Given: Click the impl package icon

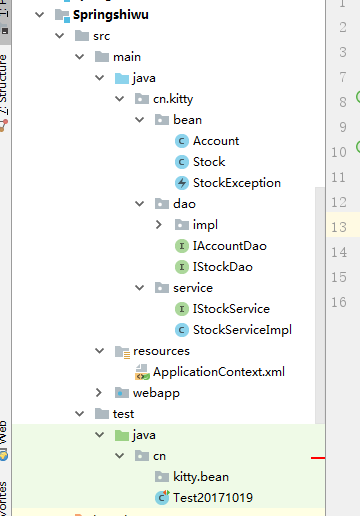Looking at the screenshot, I should tap(182, 225).
